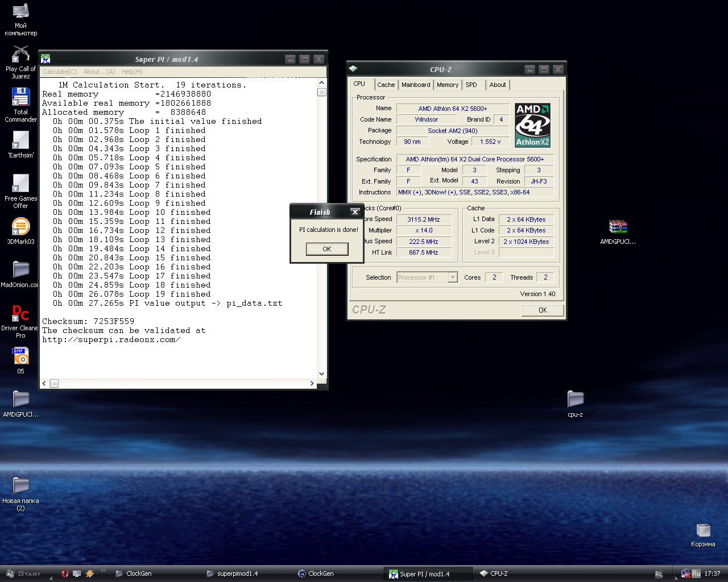Click the Level 2 cache value 2 x 1024 KBytes
Image resolution: width=728 pixels, height=582 pixels.
[526, 242]
